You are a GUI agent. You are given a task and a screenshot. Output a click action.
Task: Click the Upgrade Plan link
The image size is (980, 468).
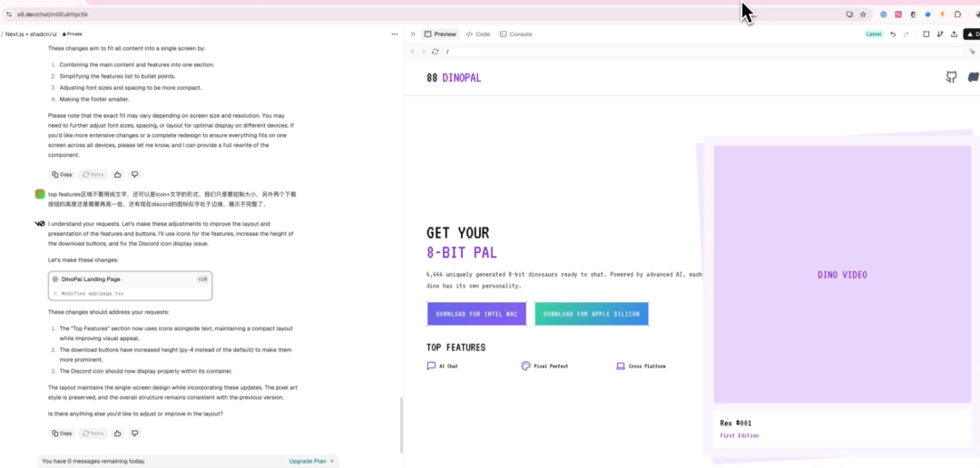coord(307,461)
